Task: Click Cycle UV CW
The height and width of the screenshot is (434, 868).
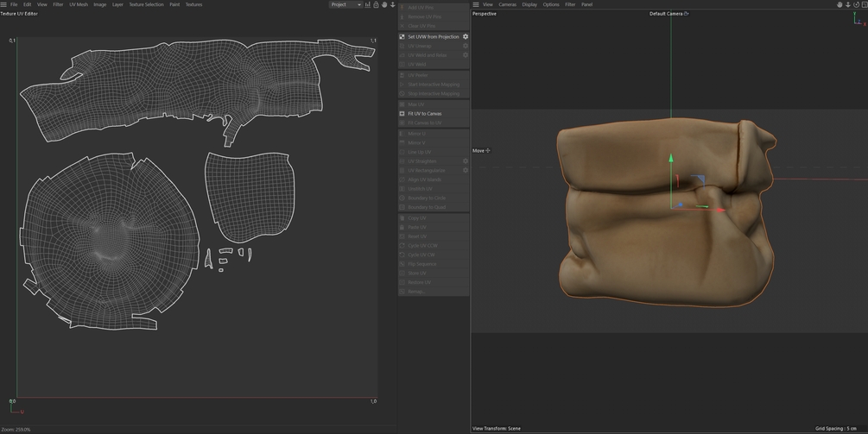Action: point(434,255)
